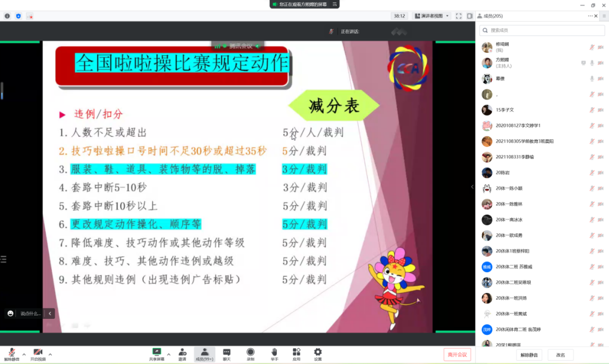Open the 演讲者视图 view dropdown
Image resolution: width=609 pixels, height=364 pixels.
click(x=431, y=16)
